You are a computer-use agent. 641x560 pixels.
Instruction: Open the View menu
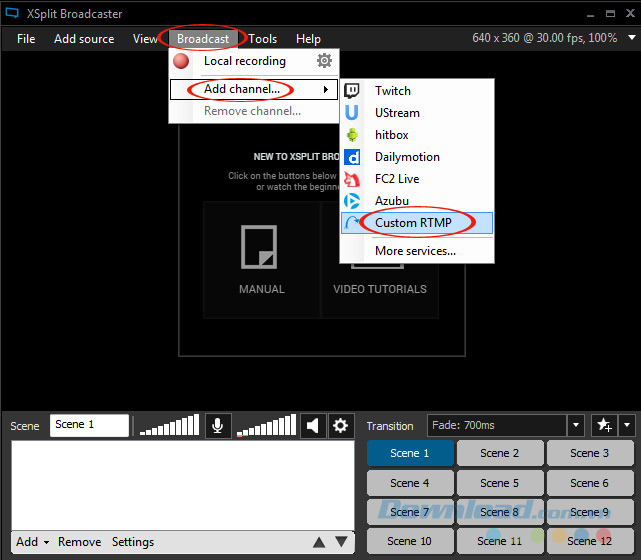(145, 39)
